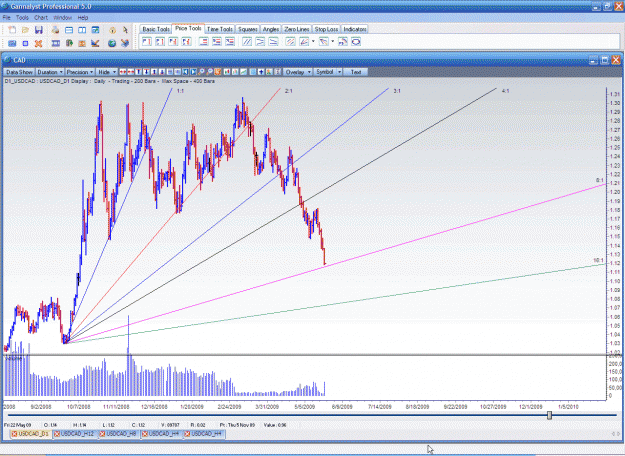
Task: Select the parallel diagonal lines price tool
Action: (x=247, y=41)
